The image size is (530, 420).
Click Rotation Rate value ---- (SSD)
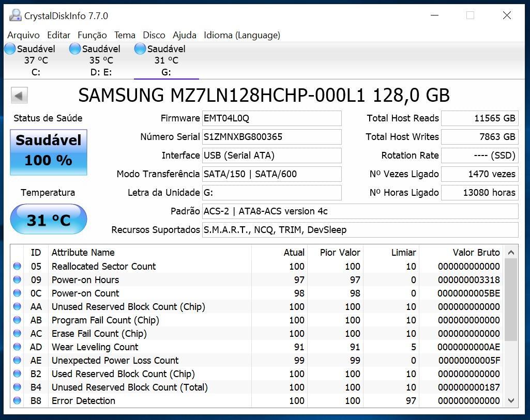pyautogui.click(x=480, y=155)
